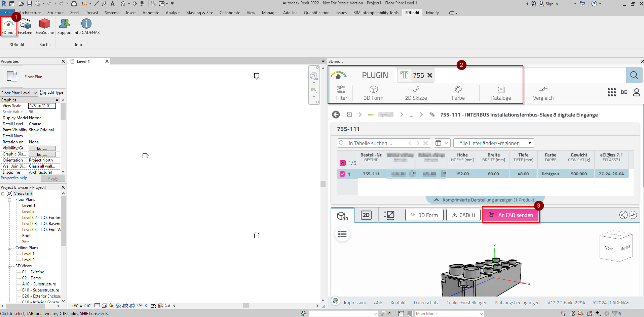The width and height of the screenshot is (644, 317).
Task: Click the 3D Form button in preview toolbar
Action: (x=424, y=215)
